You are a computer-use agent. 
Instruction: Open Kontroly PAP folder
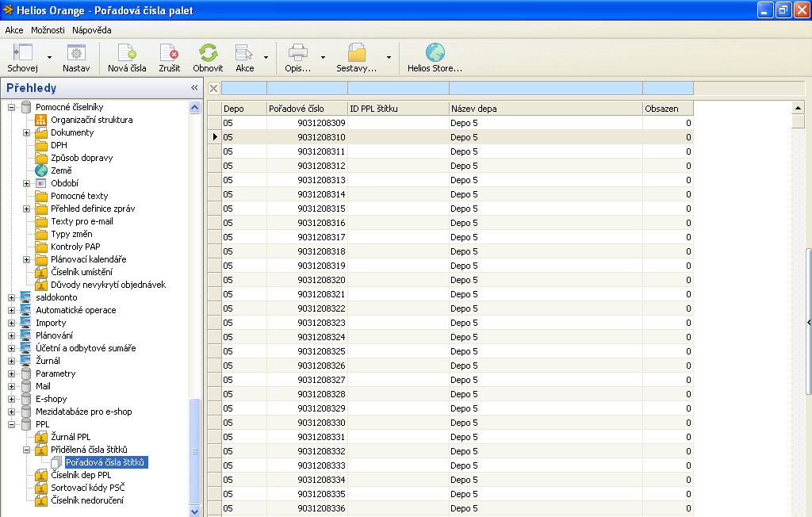pos(75,247)
